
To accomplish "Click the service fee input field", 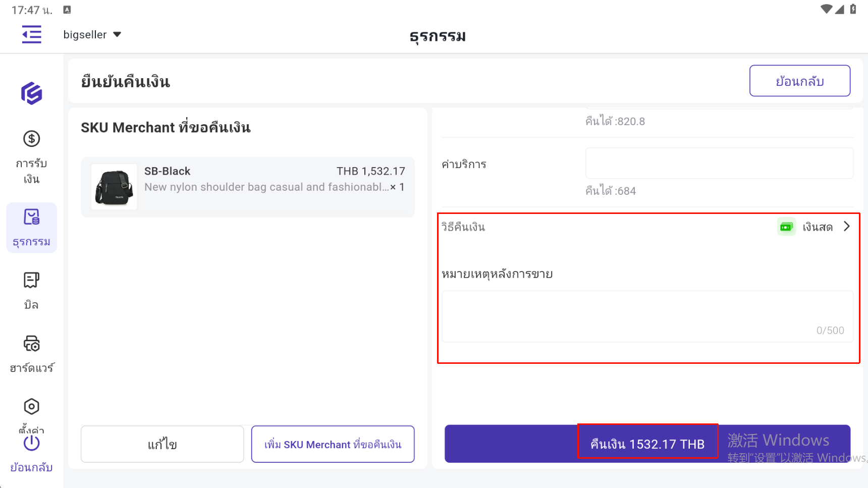I will (719, 163).
